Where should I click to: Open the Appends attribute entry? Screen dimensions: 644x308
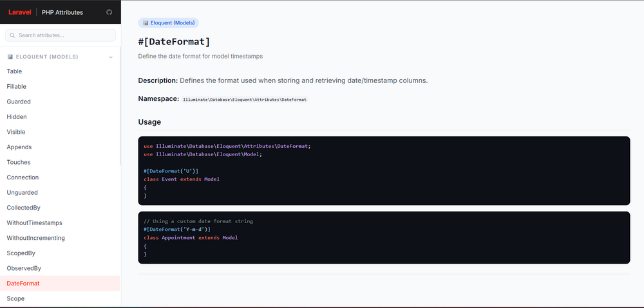click(x=60, y=147)
